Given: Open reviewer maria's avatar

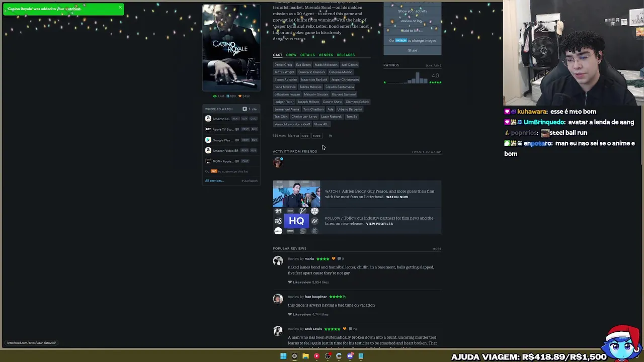Looking at the screenshot, I should (x=278, y=261).
